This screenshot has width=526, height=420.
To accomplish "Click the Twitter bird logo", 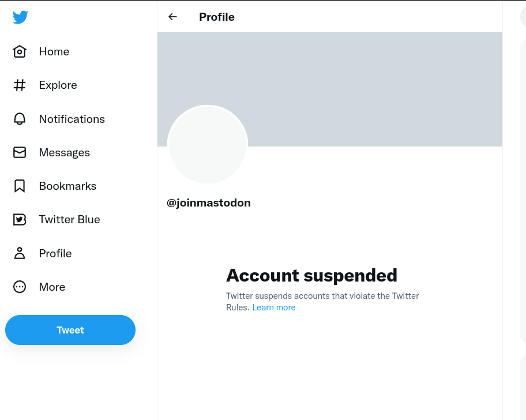I will [20, 17].
